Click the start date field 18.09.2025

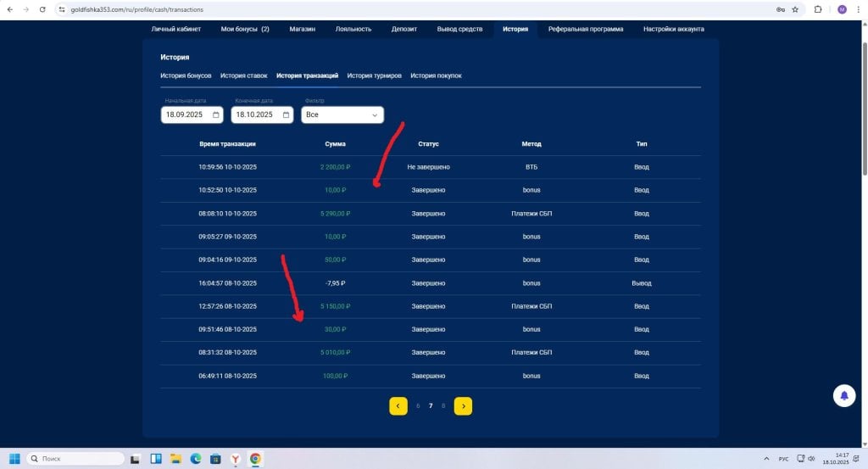click(x=192, y=114)
